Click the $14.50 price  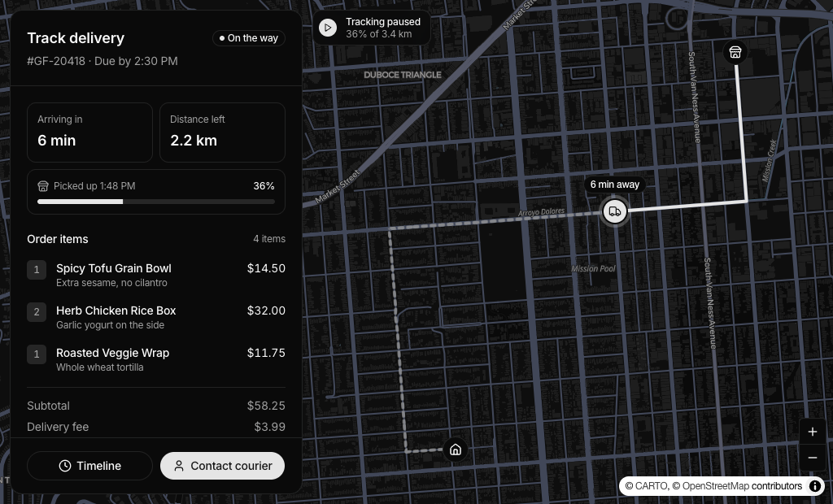pyautogui.click(x=266, y=268)
